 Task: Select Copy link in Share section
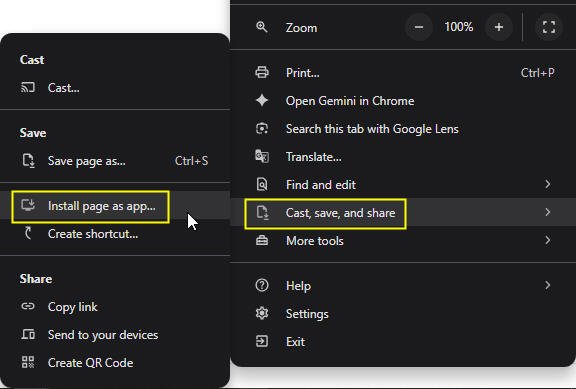[115, 306]
